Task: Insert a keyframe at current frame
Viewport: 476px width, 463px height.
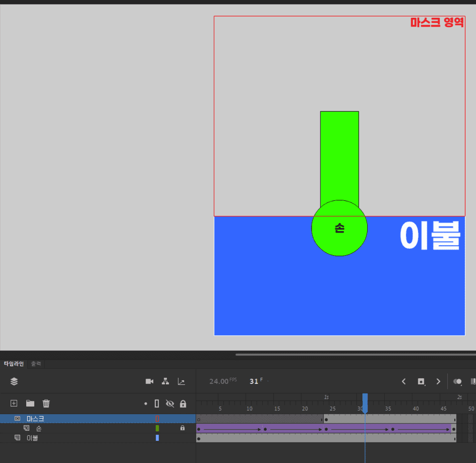Action: (x=421, y=382)
